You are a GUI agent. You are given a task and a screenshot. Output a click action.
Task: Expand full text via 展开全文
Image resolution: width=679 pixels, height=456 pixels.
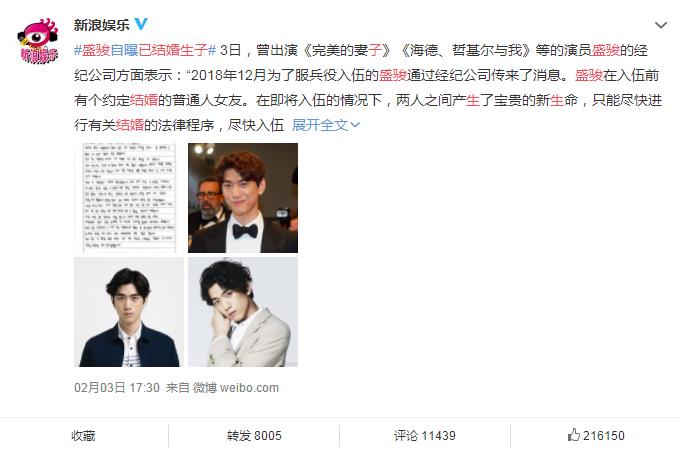(x=320, y=125)
